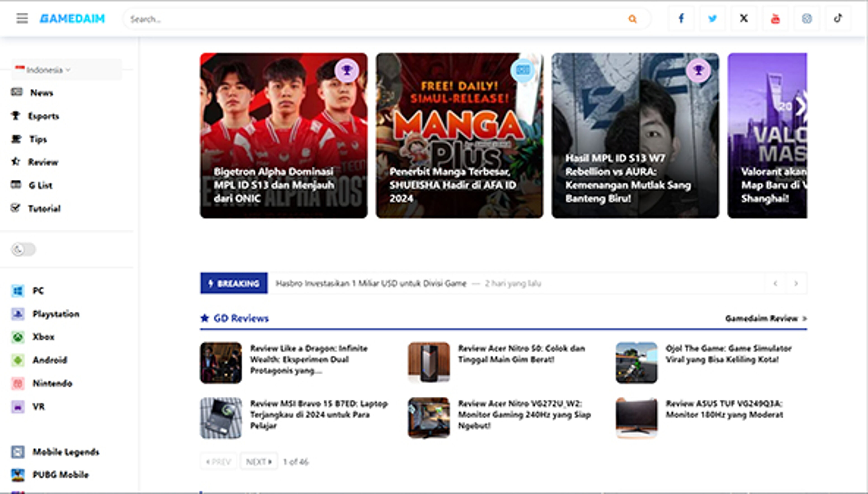Open Gamedaim's YouTube channel

(x=775, y=19)
